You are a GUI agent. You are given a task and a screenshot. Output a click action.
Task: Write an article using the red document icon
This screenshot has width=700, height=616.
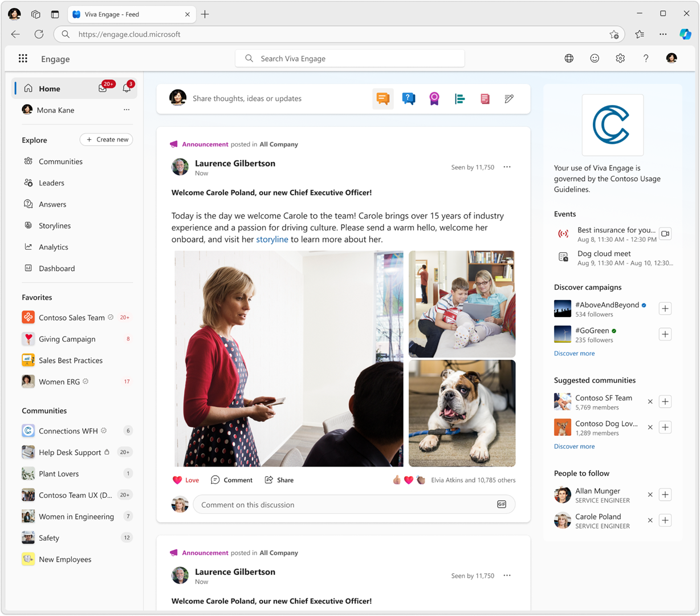click(x=485, y=99)
